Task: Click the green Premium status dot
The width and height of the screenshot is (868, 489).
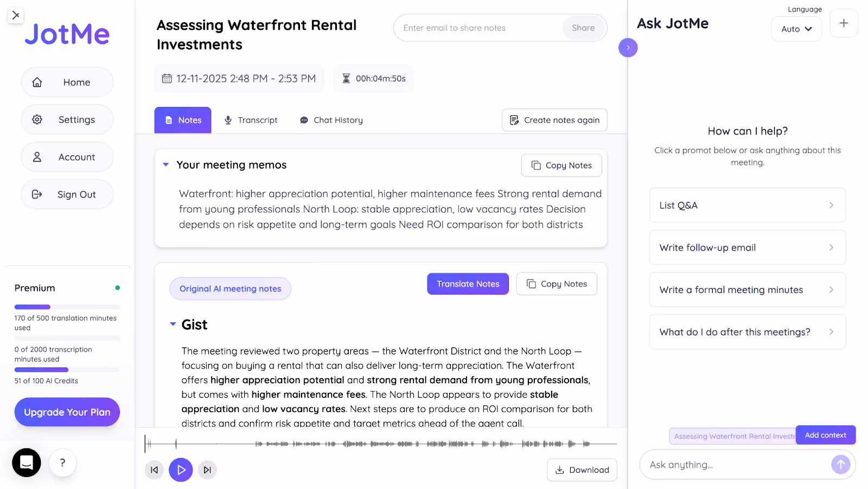Action: (x=117, y=288)
